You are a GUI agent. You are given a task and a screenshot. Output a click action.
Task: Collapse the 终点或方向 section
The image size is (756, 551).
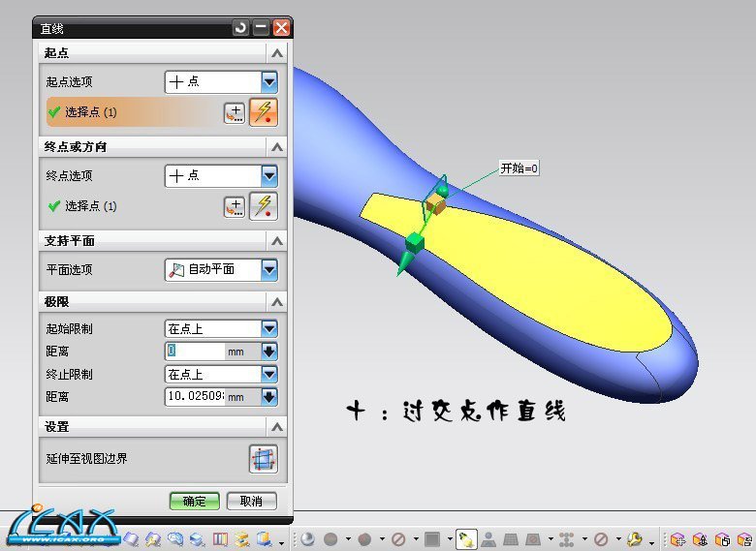[x=277, y=147]
